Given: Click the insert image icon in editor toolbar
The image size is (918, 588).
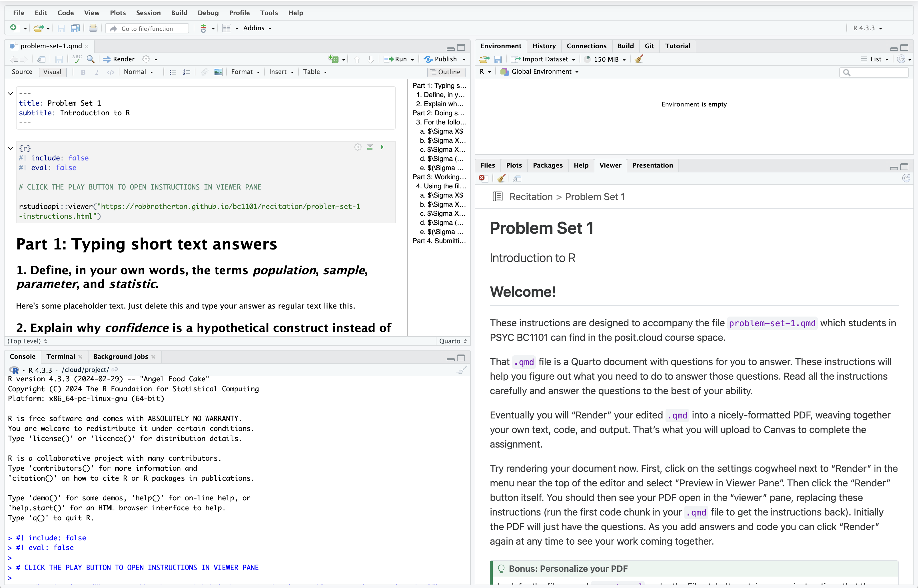Looking at the screenshot, I should [218, 72].
